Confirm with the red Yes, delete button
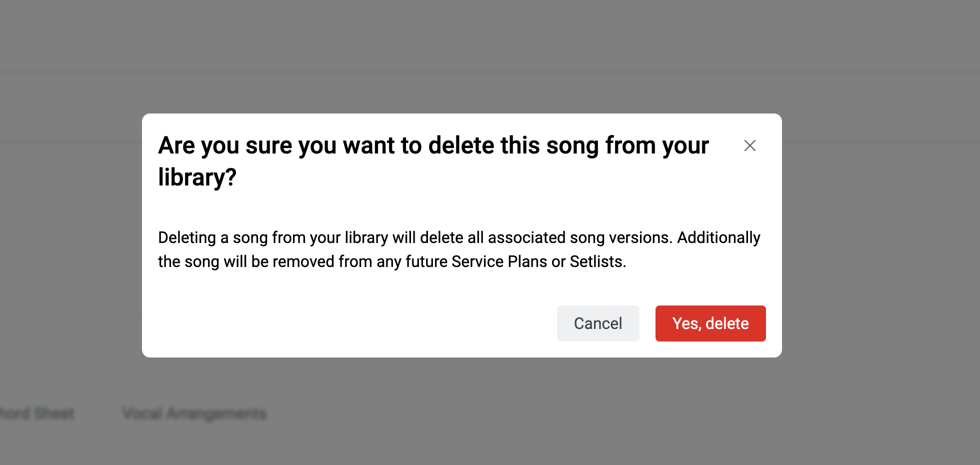Screen dimensions: 980x465 click(x=710, y=323)
